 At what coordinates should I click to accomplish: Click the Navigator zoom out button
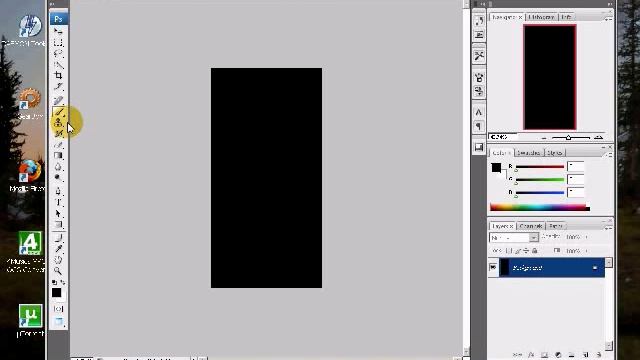coord(544,138)
